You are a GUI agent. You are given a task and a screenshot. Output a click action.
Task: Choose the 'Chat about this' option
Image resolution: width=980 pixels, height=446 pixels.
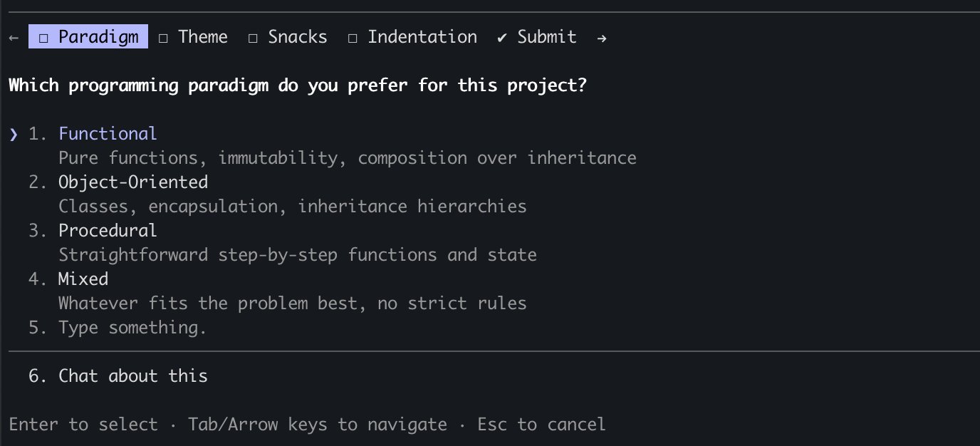click(x=132, y=375)
